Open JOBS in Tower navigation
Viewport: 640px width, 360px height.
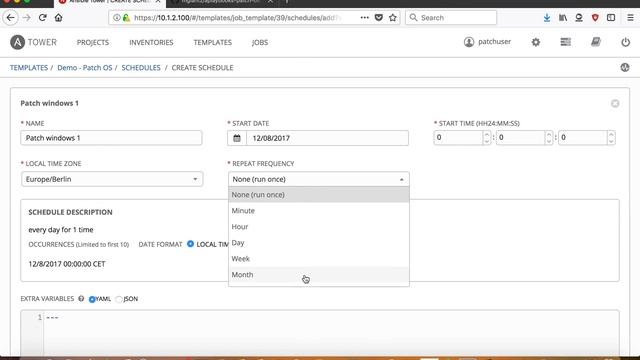tap(260, 42)
